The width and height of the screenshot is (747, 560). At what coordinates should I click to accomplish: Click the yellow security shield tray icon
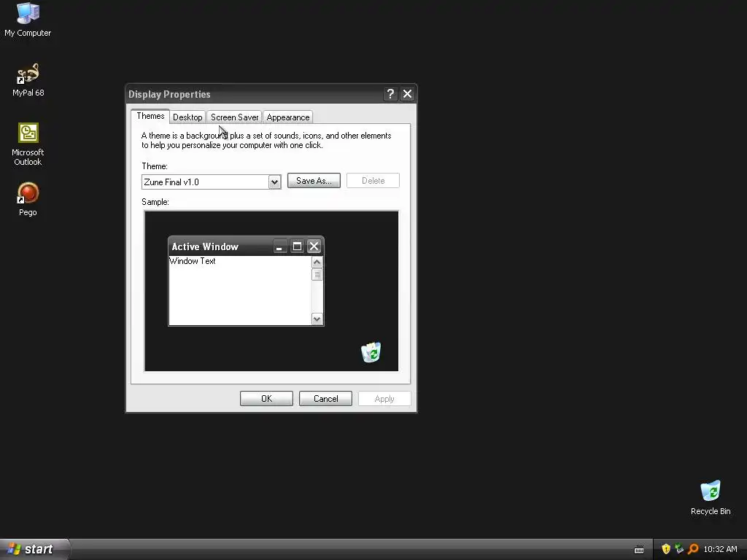click(x=666, y=549)
